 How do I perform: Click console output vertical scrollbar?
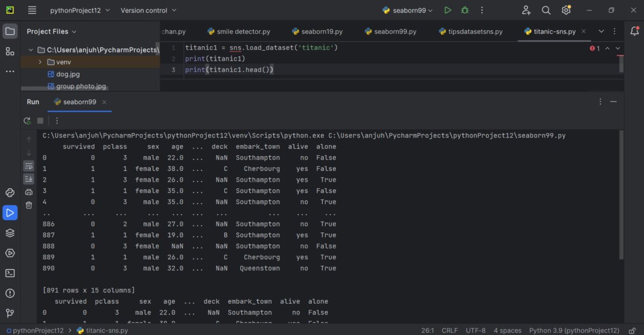[x=622, y=196]
